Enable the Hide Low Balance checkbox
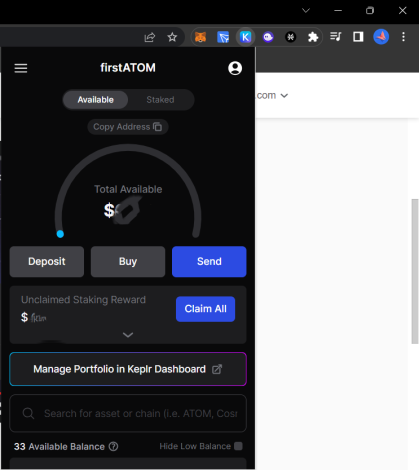Screen dimensions: 419x470 pos(238,446)
